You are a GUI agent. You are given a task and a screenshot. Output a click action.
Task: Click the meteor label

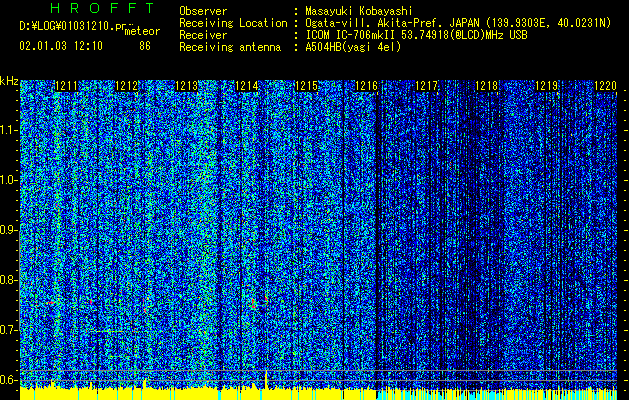142,31
